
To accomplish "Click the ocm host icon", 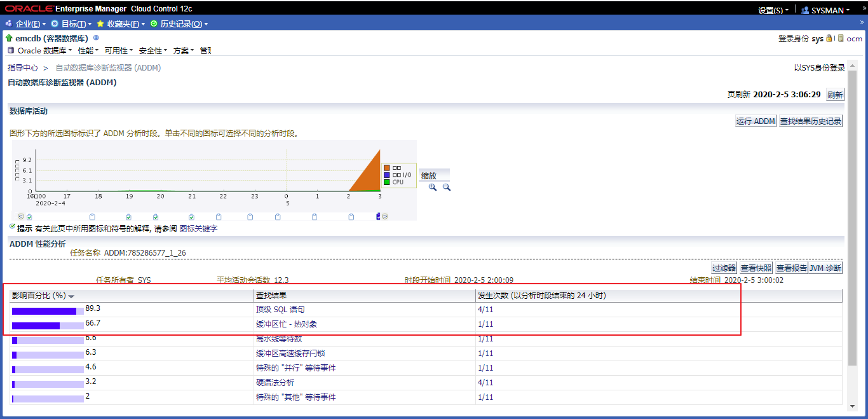I will tap(841, 38).
